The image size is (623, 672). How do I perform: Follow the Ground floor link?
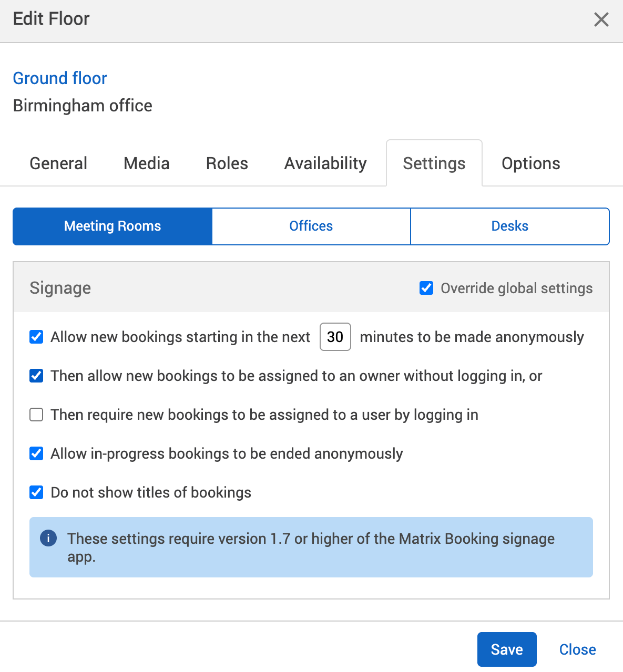59,78
